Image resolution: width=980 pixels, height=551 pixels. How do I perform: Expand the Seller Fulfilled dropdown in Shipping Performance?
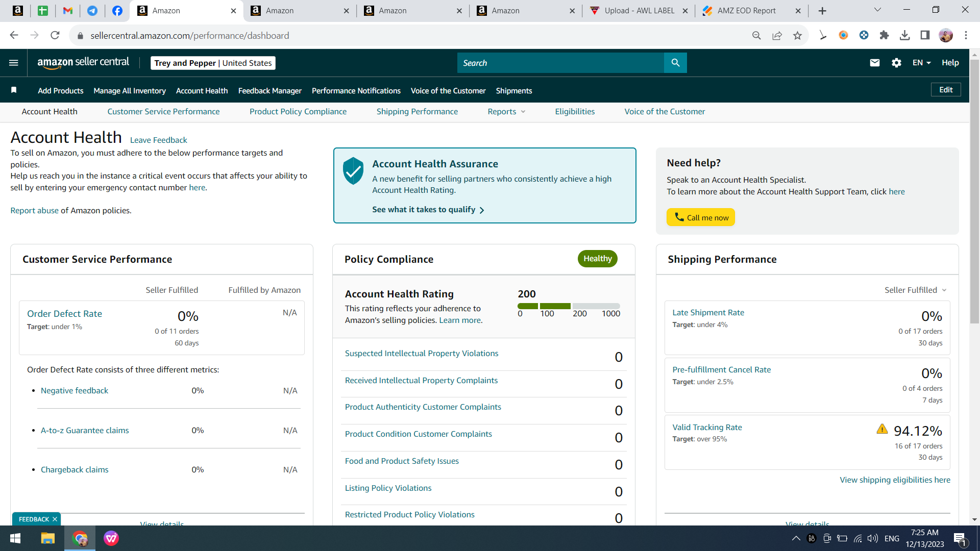tap(916, 290)
